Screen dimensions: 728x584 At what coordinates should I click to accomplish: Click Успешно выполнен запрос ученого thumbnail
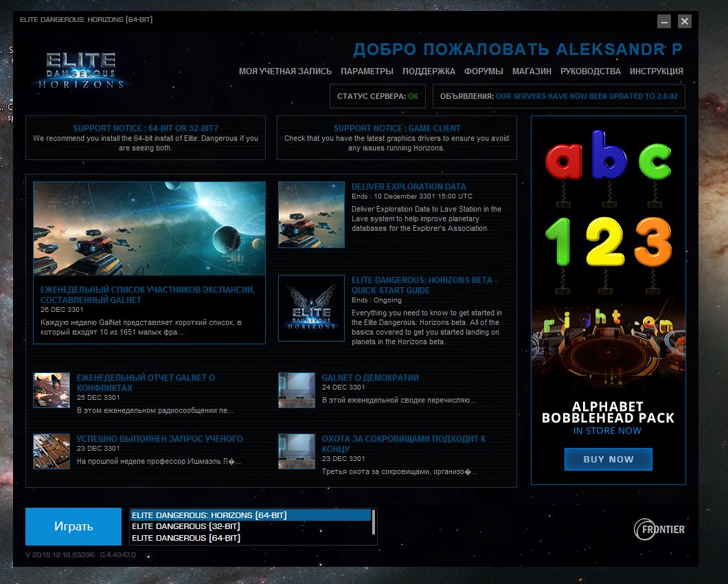(x=52, y=451)
